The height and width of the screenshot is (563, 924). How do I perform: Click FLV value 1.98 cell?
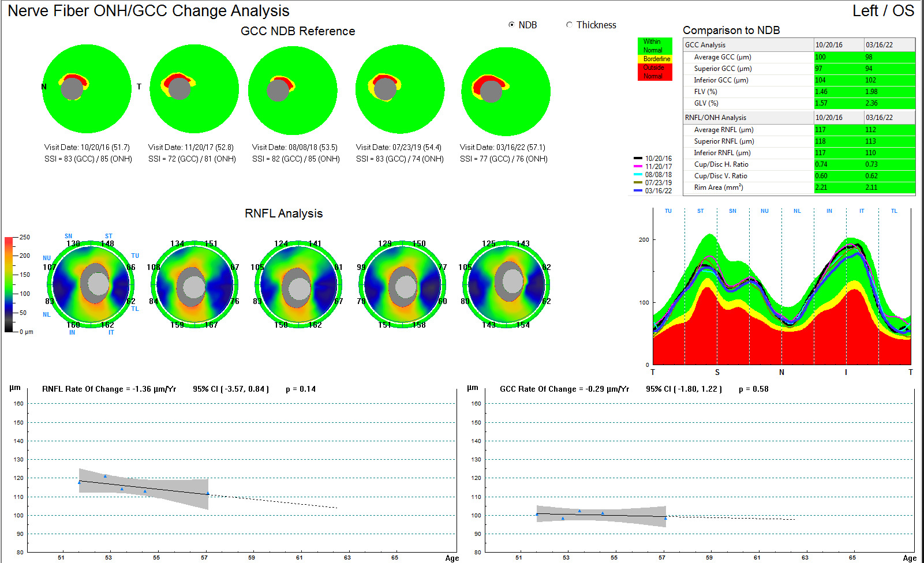tap(889, 92)
